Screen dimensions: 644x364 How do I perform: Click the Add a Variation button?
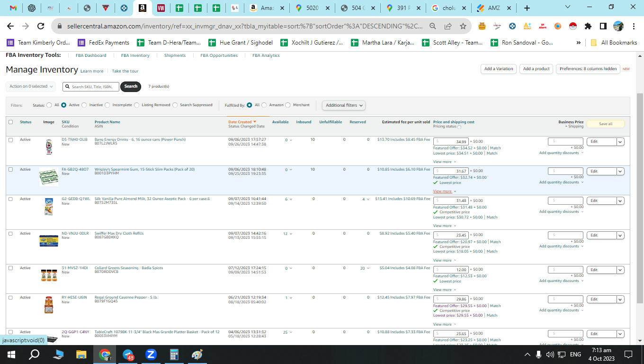[x=499, y=69]
